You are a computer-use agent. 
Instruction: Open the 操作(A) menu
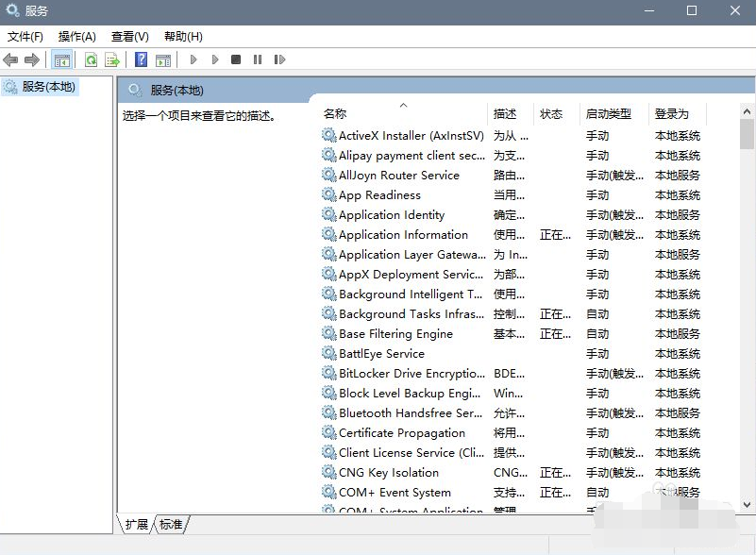point(77,37)
